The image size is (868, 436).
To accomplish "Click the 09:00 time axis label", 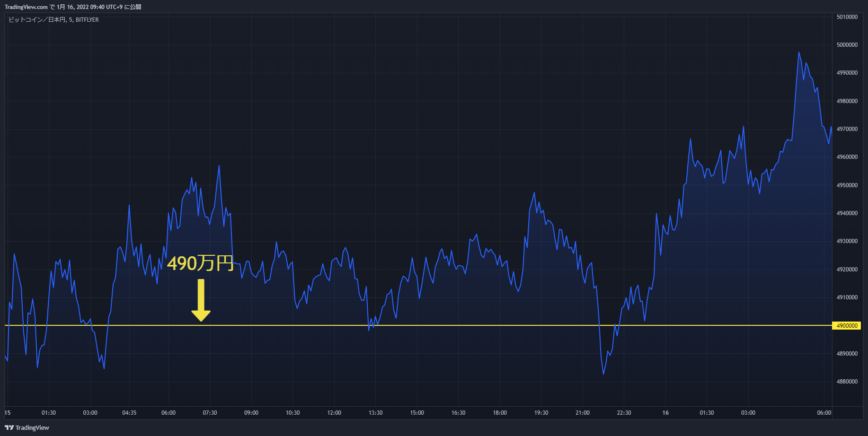I will (x=251, y=413).
